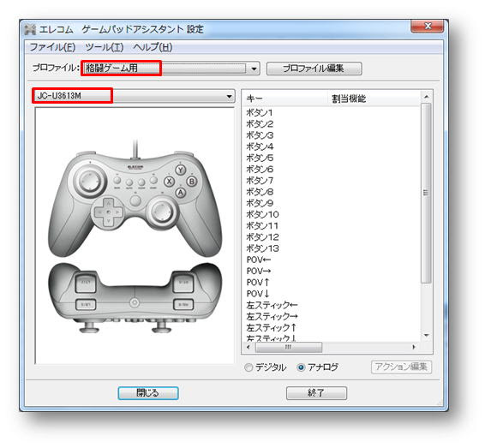
Task: Click the vertical scrollbar up arrow
Action: point(427,97)
